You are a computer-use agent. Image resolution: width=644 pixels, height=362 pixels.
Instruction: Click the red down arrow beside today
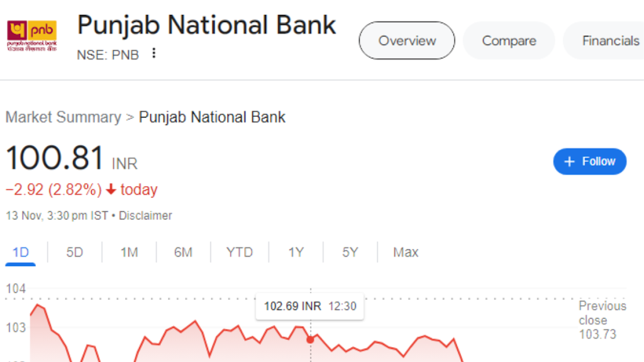(x=111, y=189)
